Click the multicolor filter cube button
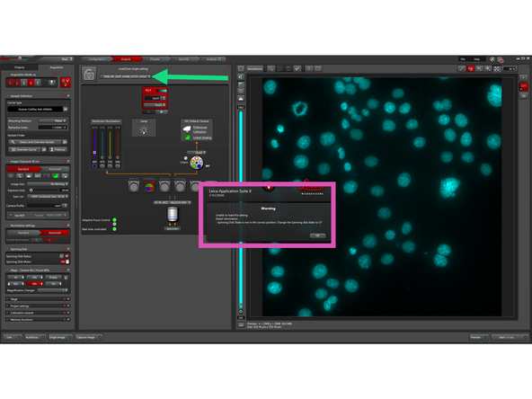 [149, 187]
